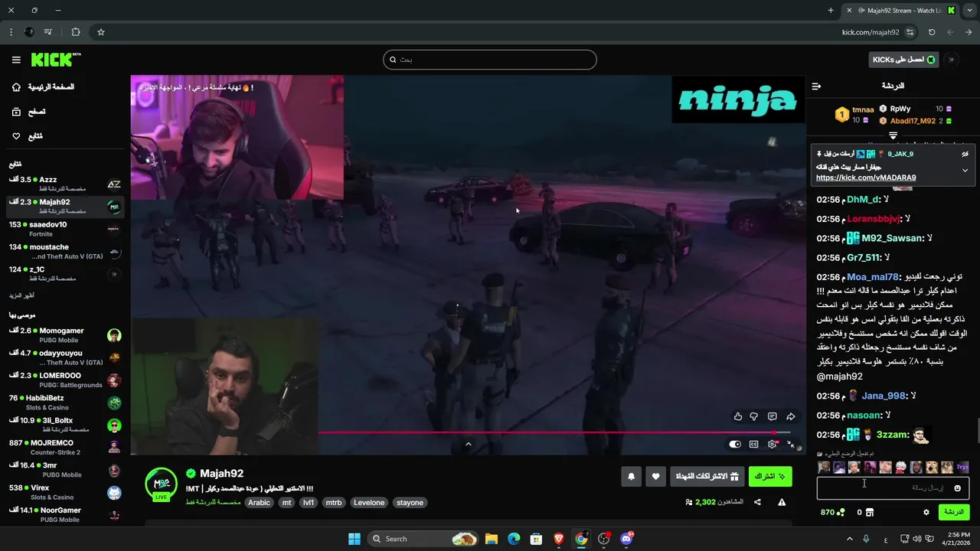Screen dimensions: 980x551
Task: Open Majah92 channel avatar with LIVE badge
Action: (x=162, y=484)
